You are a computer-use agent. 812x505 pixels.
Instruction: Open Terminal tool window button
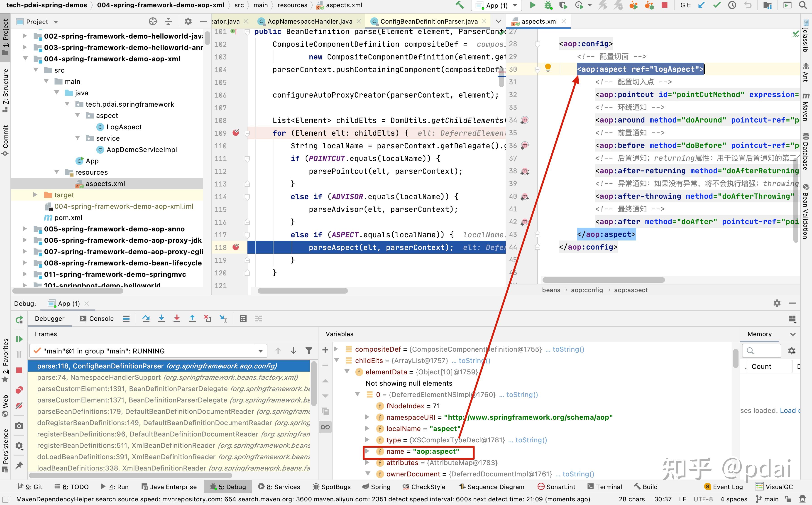click(605, 487)
